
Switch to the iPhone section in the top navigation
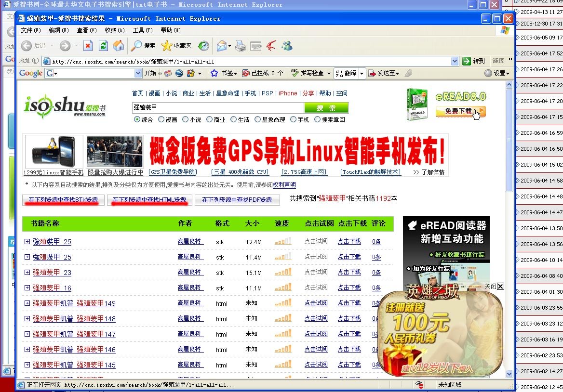coord(288,93)
